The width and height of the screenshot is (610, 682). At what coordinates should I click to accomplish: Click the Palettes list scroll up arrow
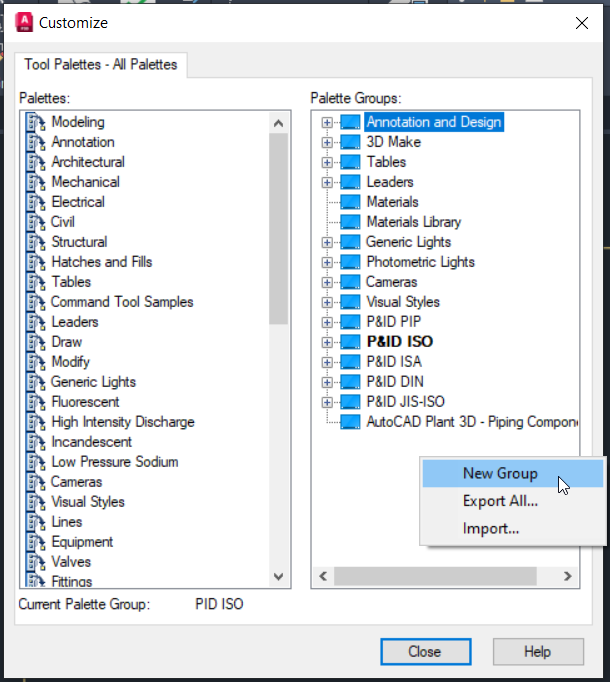point(278,124)
